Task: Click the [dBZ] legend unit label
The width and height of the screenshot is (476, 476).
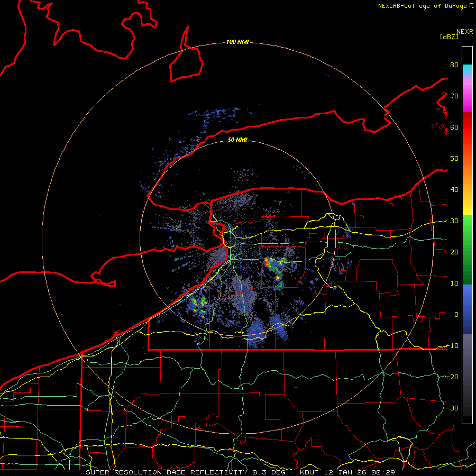Action: tap(449, 36)
